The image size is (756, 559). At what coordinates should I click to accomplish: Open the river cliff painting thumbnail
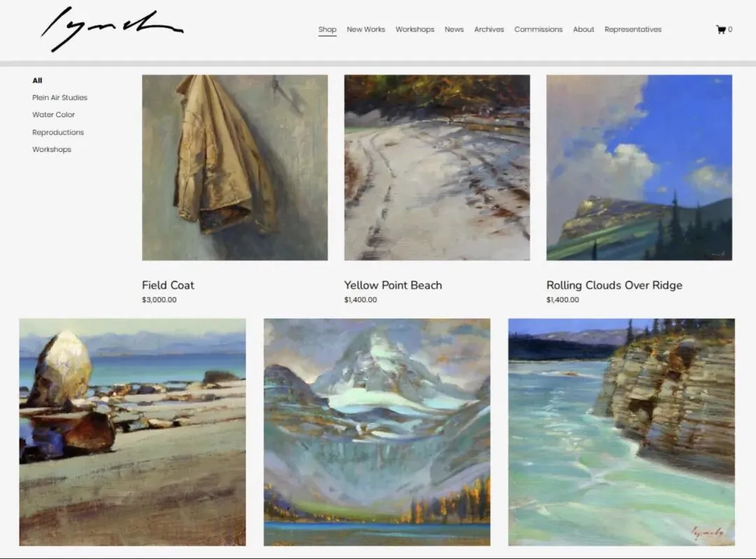[x=622, y=432]
